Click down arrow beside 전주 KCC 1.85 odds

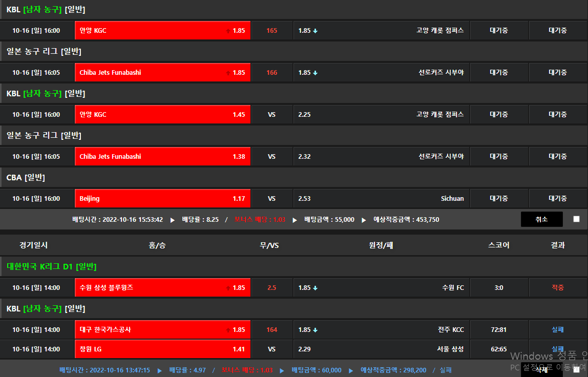pyautogui.click(x=316, y=330)
